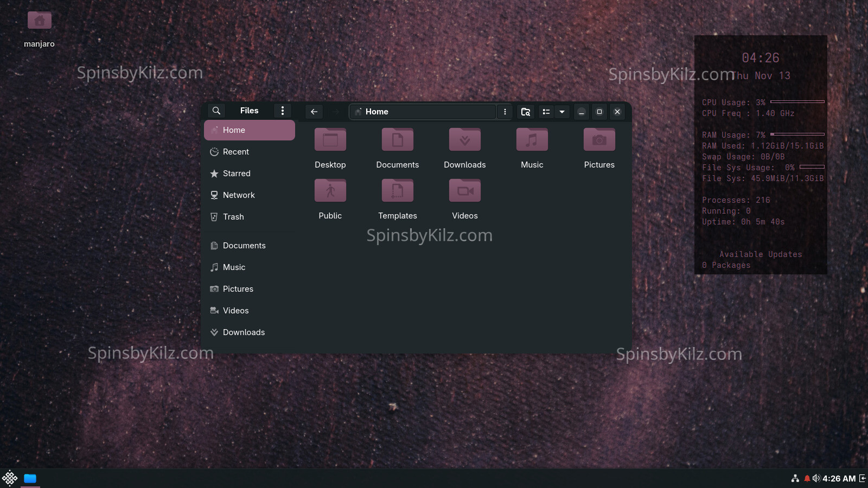Click the search icon in Files
868x488 pixels.
[x=216, y=111]
